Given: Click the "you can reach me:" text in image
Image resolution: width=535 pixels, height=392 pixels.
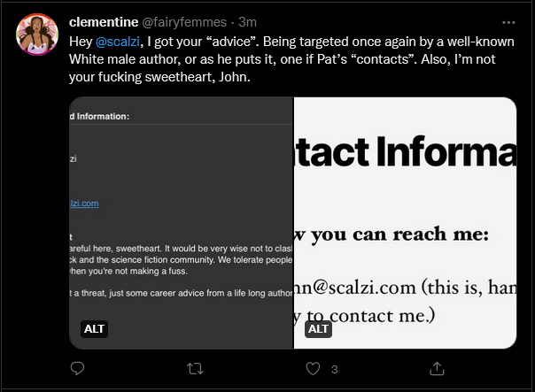Looking at the screenshot, I should pos(399,234).
